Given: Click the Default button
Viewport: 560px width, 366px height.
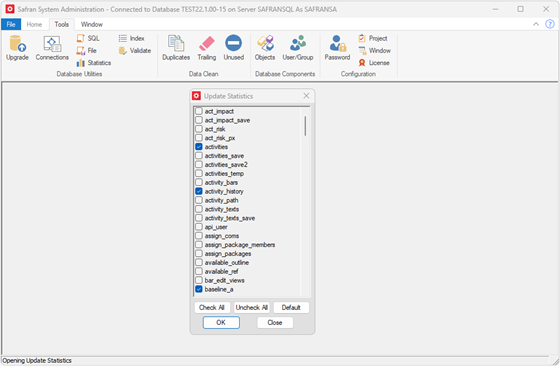Looking at the screenshot, I should click(291, 307).
